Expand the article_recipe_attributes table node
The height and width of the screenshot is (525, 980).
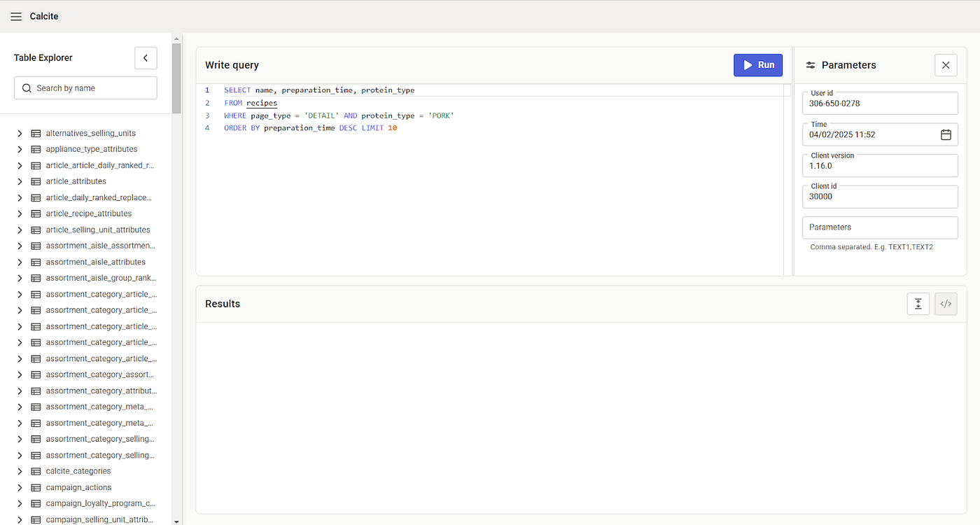coord(20,214)
